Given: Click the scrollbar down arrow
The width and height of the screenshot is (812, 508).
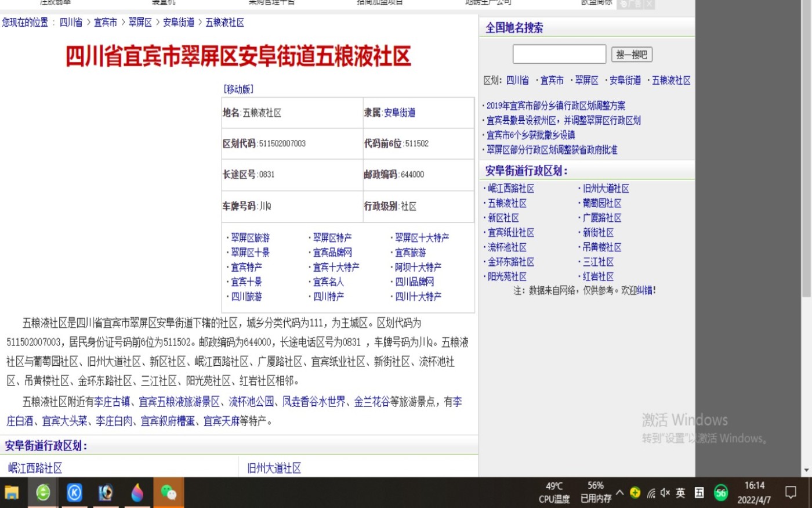Looking at the screenshot, I should 806,470.
